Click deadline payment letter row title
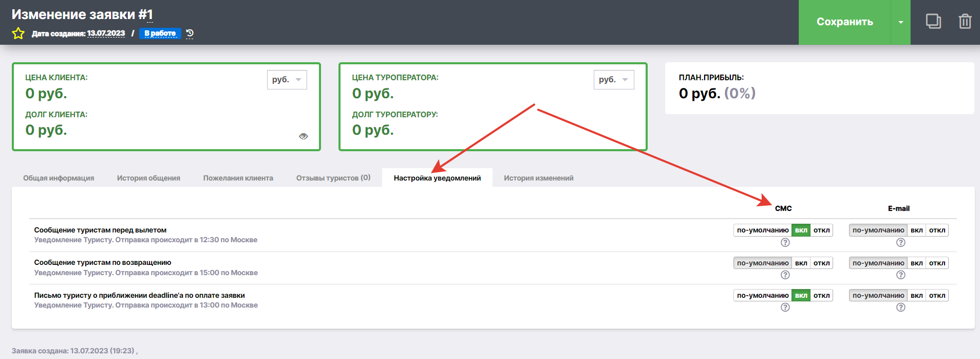Image resolution: width=980 pixels, height=359 pixels. point(139,295)
